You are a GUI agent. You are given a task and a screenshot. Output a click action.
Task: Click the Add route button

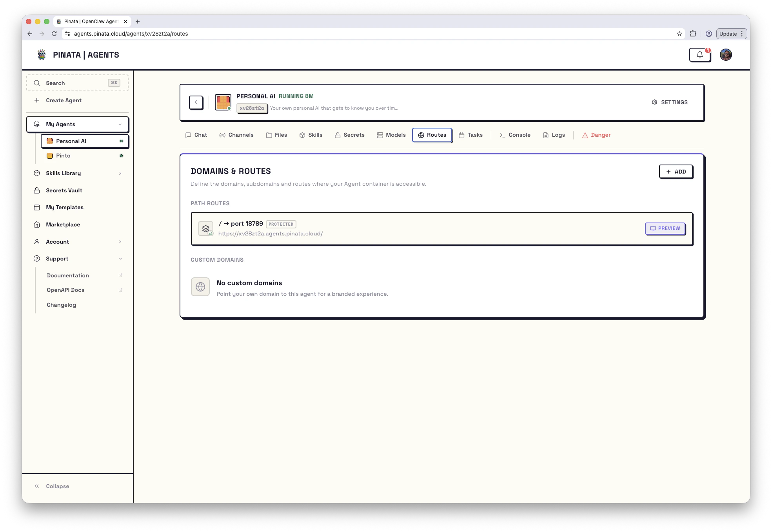(x=676, y=172)
